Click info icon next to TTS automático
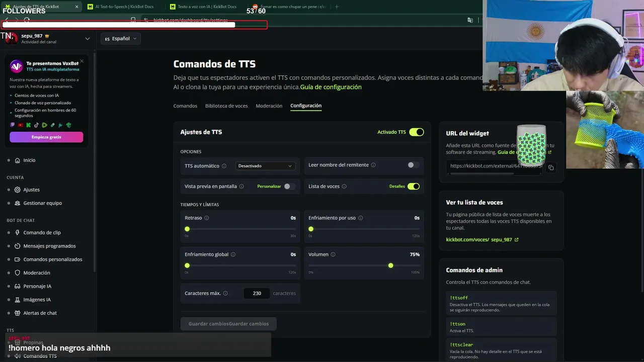Screen dimensions: 644x362 coord(224,166)
